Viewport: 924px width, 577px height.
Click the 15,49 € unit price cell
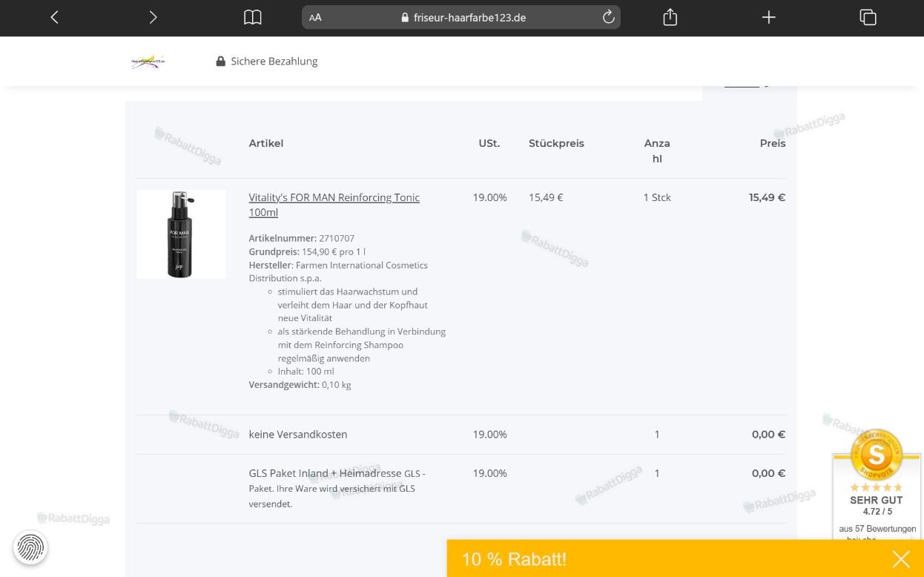coord(546,197)
